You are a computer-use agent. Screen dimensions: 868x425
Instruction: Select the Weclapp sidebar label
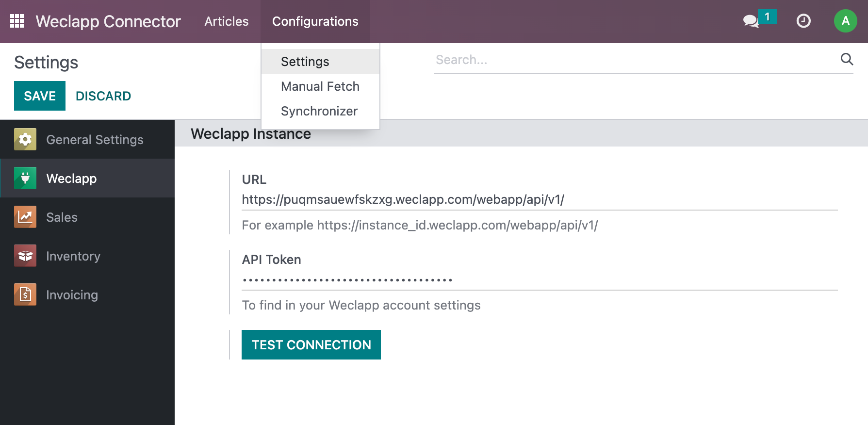[72, 179]
